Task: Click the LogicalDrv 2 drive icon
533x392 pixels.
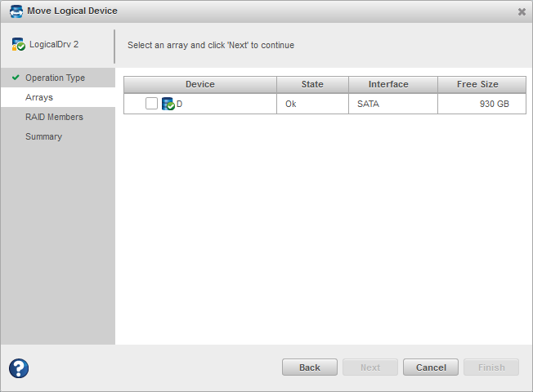Action: pyautogui.click(x=18, y=45)
